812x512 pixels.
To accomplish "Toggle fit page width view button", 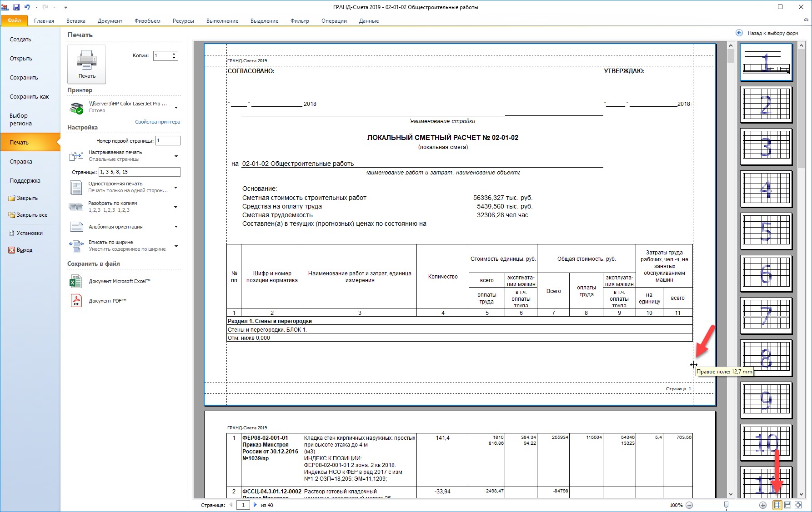I will [x=787, y=505].
